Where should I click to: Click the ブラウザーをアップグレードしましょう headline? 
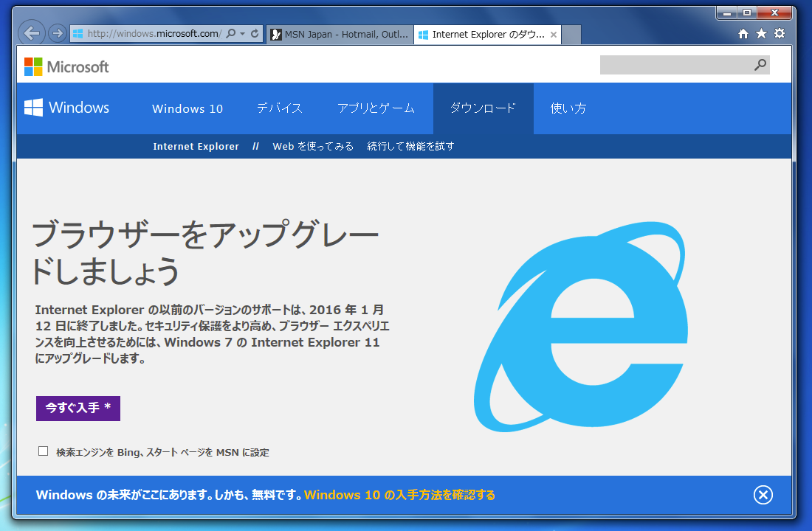[x=205, y=252]
